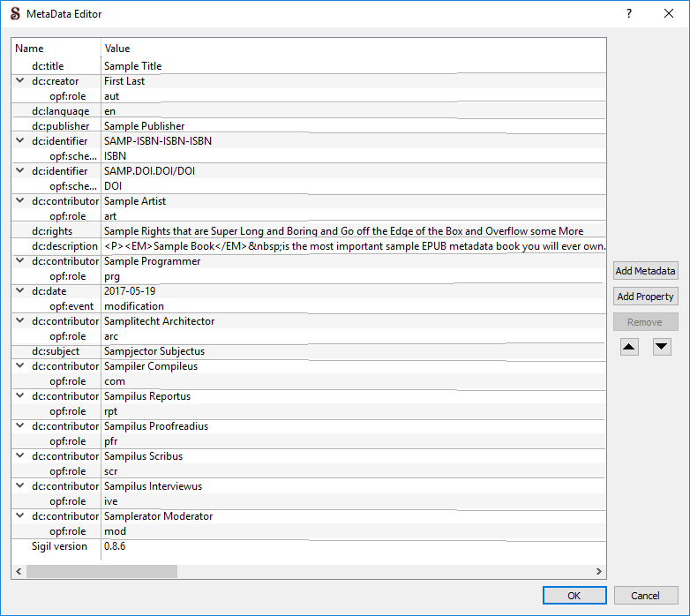Confirm changes with the OK button
Viewport: 690px width, 616px height.
574,596
